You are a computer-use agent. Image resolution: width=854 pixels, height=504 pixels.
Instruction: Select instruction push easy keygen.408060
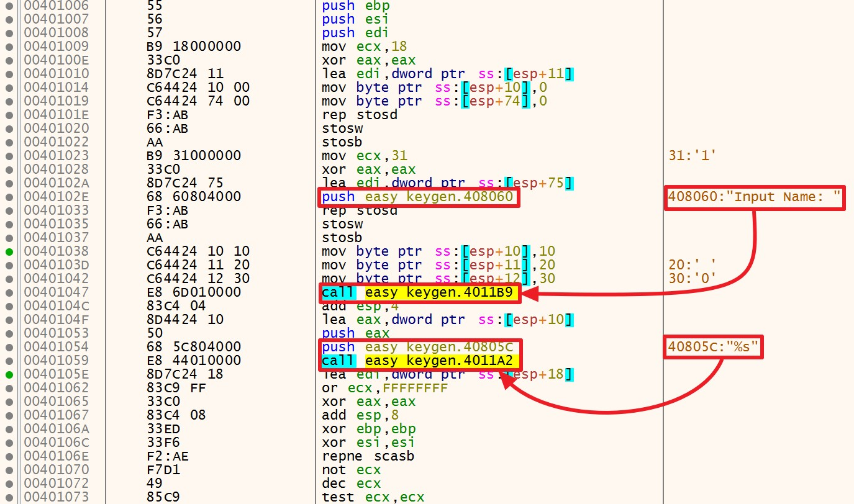(418, 197)
